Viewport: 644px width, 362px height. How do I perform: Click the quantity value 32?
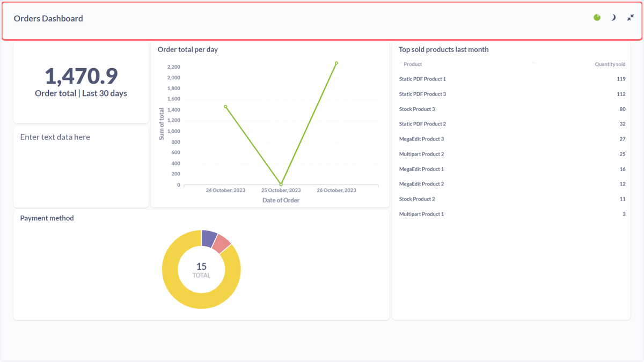coord(623,124)
